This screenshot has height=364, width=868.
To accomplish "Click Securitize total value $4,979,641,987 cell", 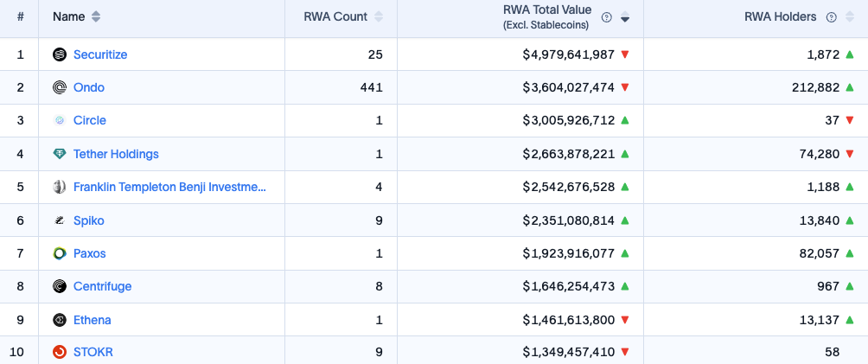I will [x=569, y=54].
